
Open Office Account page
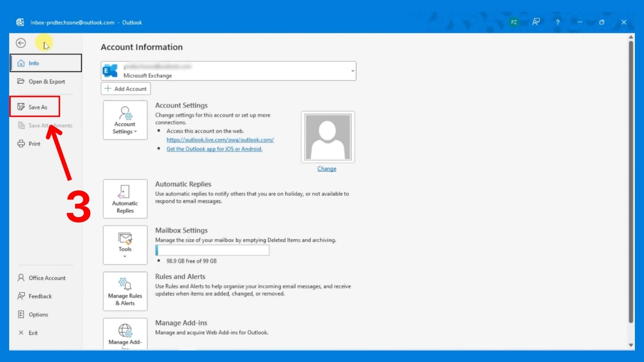tap(46, 278)
